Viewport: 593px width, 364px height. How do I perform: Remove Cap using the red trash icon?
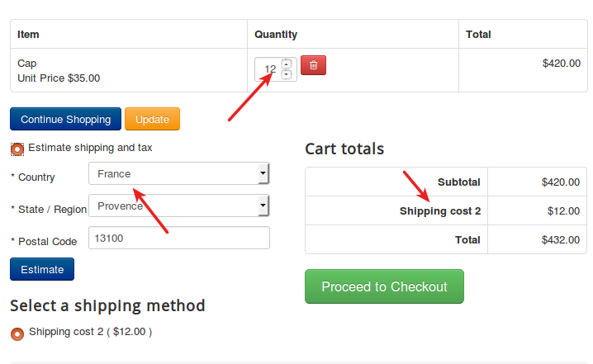[313, 65]
